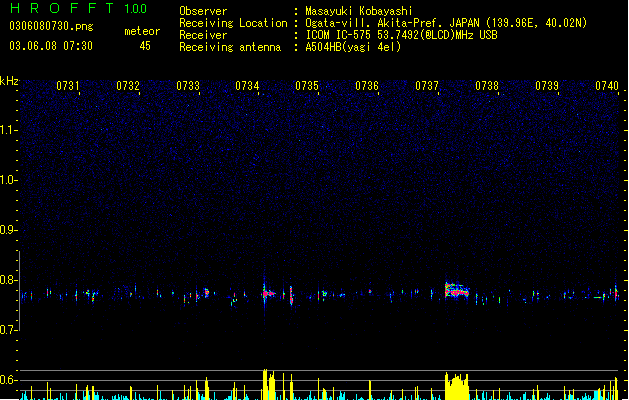Viewport: 629px width, 400px height.
Task: Click the strong meteor echo after 0737
Action: pyautogui.click(x=457, y=290)
